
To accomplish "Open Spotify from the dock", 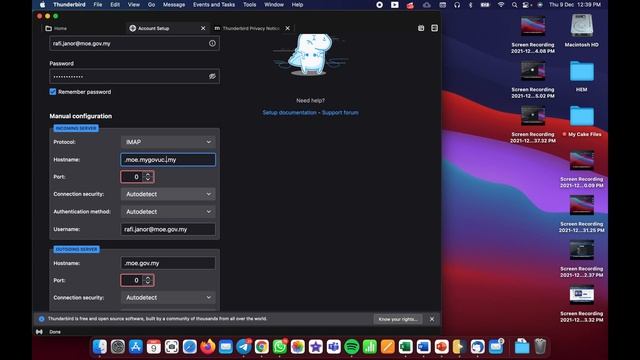I will tap(351, 347).
